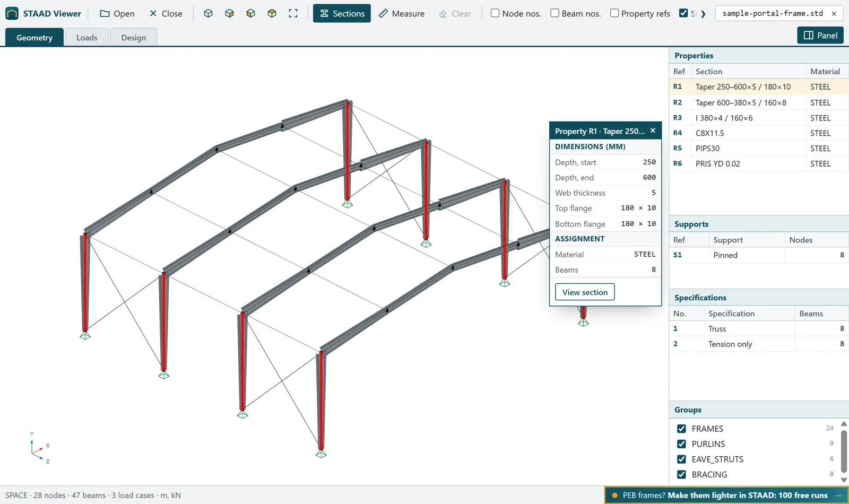Click the STAAD Viewer logo icon
Screen dimensions: 849x504
click(12, 13)
